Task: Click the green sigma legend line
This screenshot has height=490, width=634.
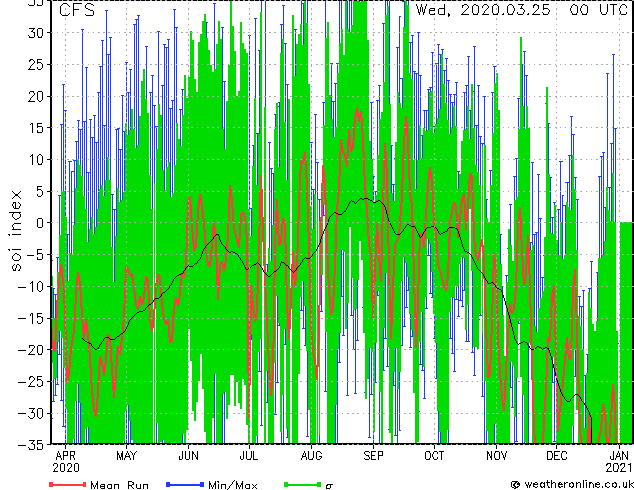Action: (302, 484)
